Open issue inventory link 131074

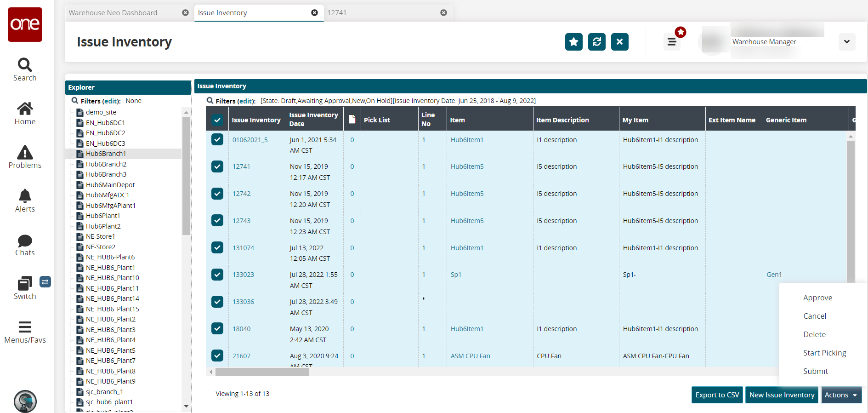243,248
